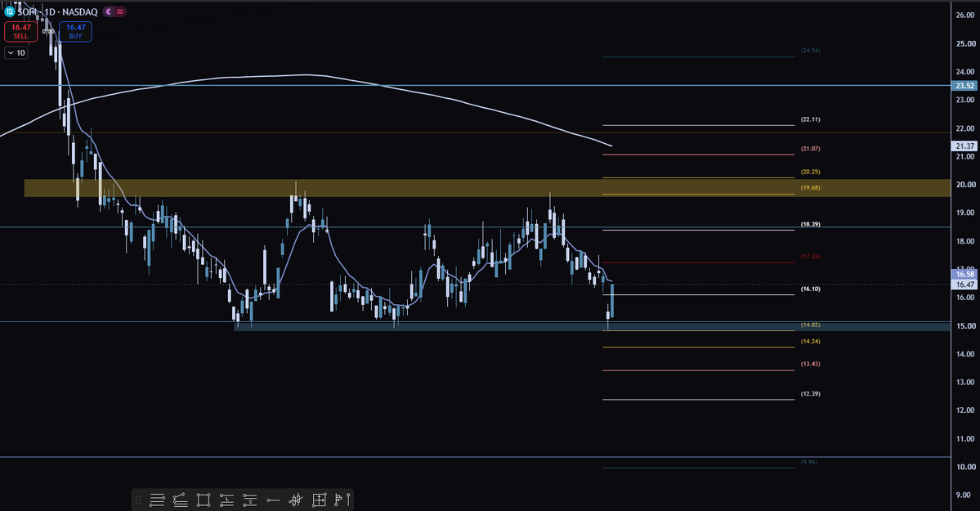This screenshot has width=980, height=511.
Task: Click the 20.00 price scale label
Action: pyautogui.click(x=965, y=185)
